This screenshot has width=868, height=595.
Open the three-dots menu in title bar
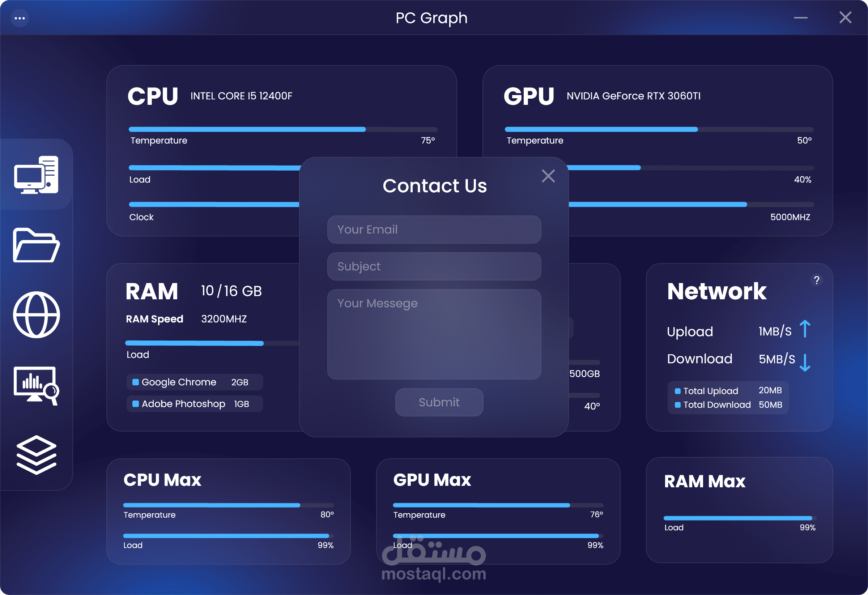(x=20, y=18)
